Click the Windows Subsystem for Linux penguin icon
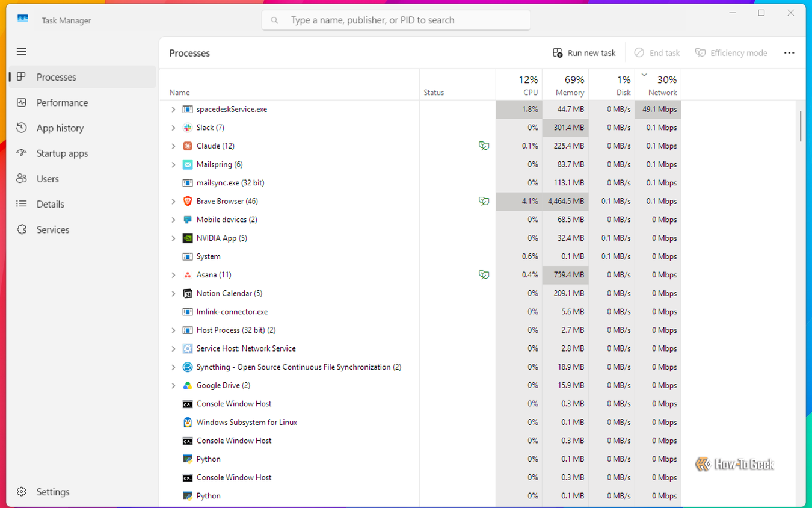Screen dimensions: 812x508 point(188,422)
